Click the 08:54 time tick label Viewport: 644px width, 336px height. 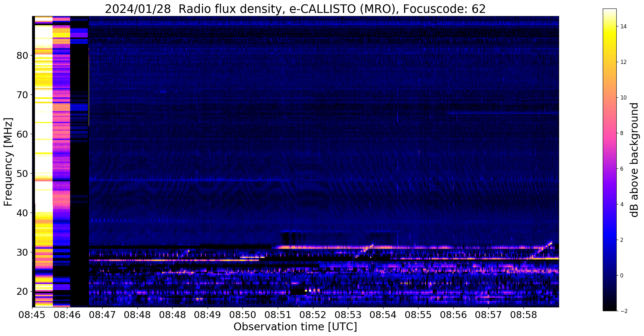[x=383, y=315]
